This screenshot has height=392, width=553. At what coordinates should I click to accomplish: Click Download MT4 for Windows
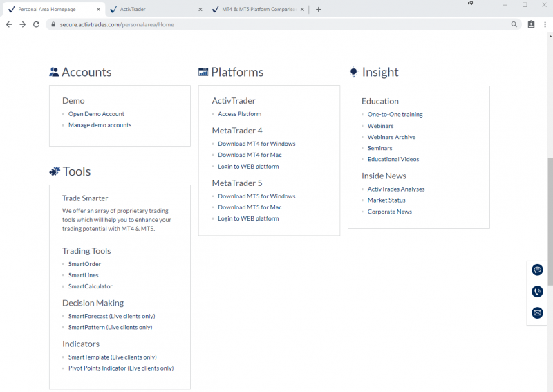pyautogui.click(x=256, y=144)
